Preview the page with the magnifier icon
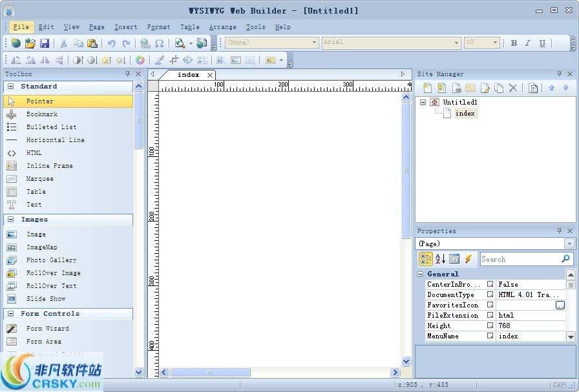Screen dimensions: 579x392 (180, 43)
